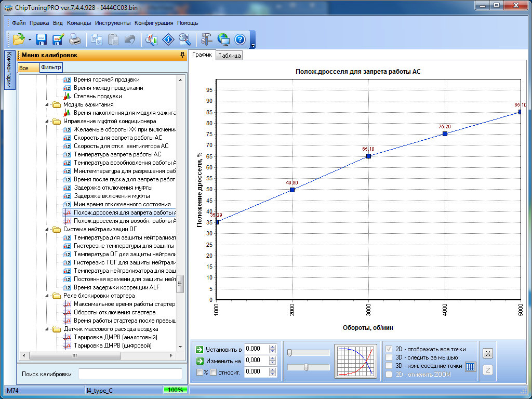The width and height of the screenshot is (532, 399).
Task: Click the hammer and wrench tools icon
Action: [x=206, y=39]
